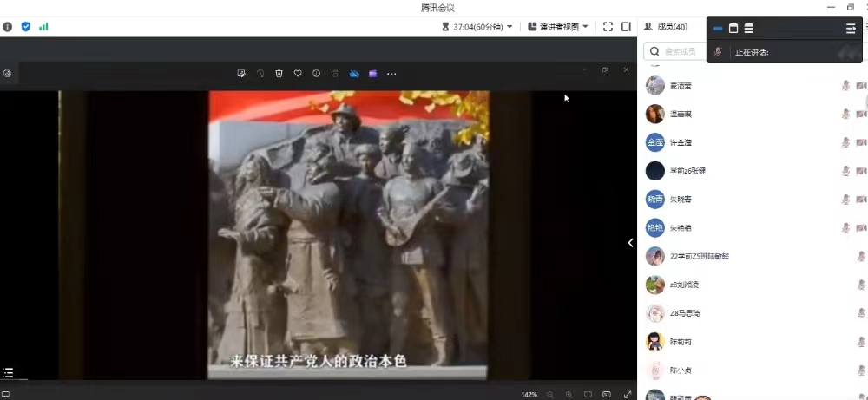The height and width of the screenshot is (400, 868).
Task: Click the collapse arrow in floating speaker bar
Action: point(851,29)
